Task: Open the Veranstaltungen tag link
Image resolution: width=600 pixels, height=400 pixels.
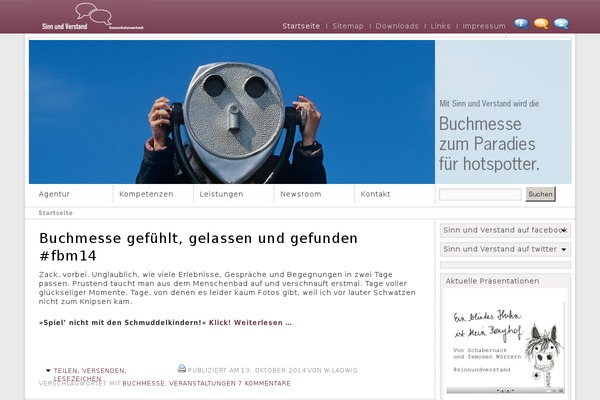Action: pos(202,383)
